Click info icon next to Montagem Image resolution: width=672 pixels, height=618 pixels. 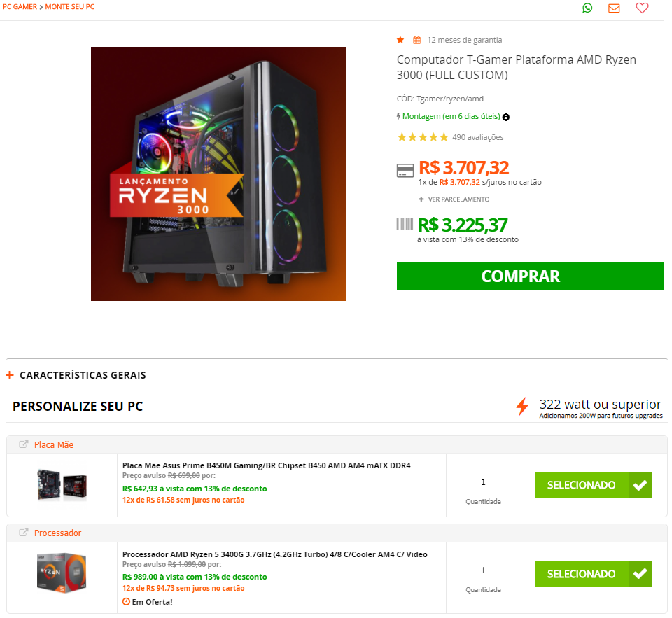tap(505, 117)
